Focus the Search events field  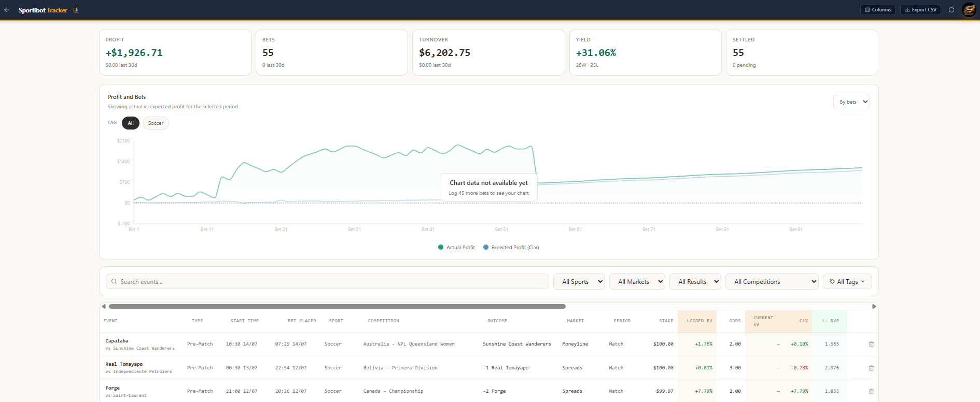click(327, 282)
